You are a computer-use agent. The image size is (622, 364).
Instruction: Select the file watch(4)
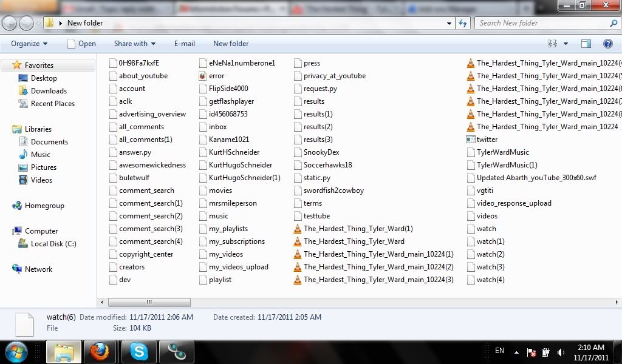tap(486, 280)
